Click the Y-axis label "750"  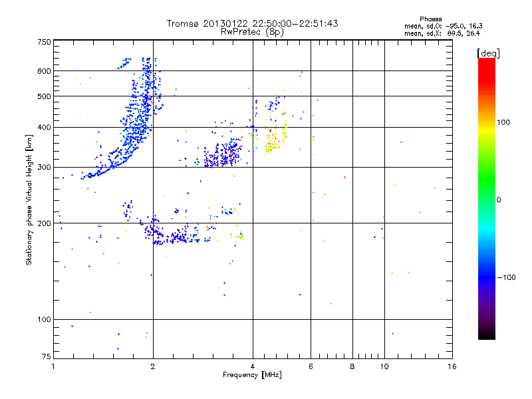pos(45,42)
